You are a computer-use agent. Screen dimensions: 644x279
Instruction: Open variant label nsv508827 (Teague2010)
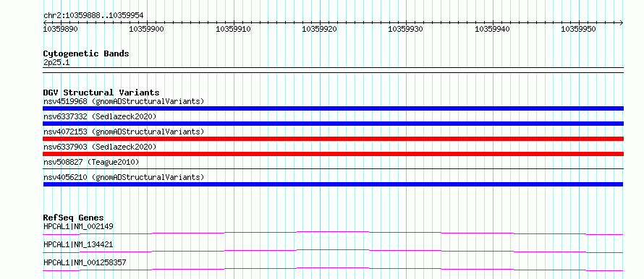pos(91,162)
